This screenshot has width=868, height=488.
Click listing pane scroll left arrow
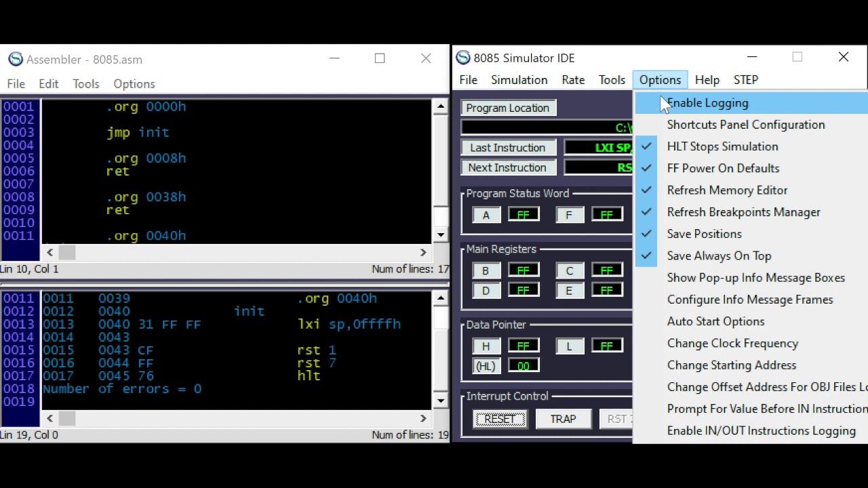(50, 418)
